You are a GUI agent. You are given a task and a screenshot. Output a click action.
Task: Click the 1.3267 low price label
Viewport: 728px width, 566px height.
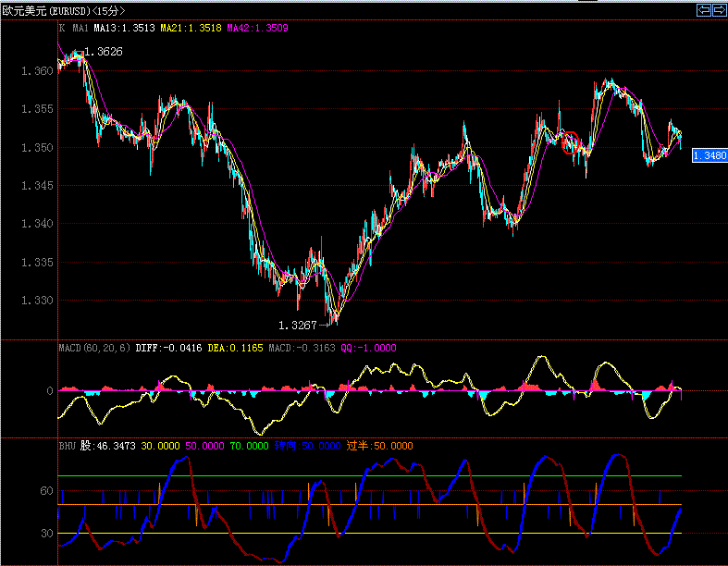coord(297,326)
